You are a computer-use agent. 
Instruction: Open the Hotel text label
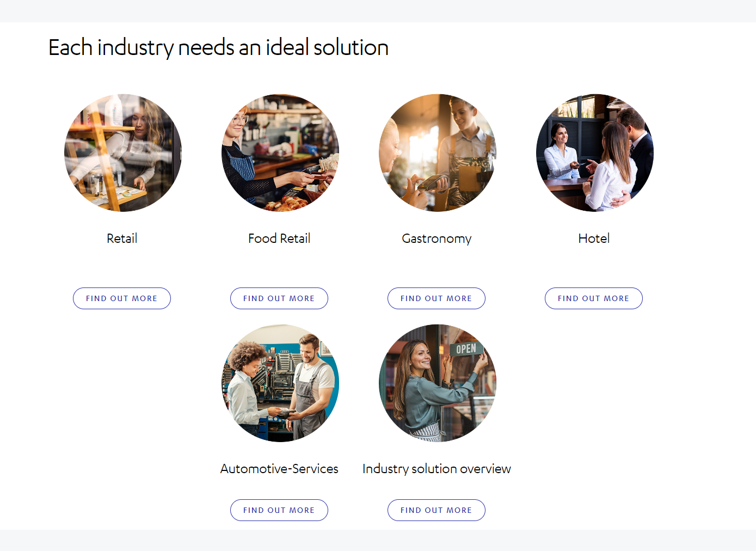coord(594,238)
